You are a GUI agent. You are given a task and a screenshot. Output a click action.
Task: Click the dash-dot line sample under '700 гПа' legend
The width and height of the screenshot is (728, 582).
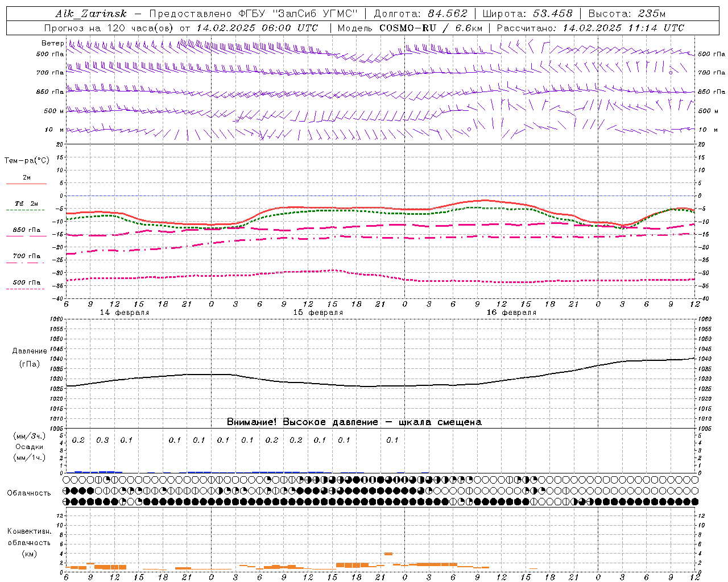26,263
